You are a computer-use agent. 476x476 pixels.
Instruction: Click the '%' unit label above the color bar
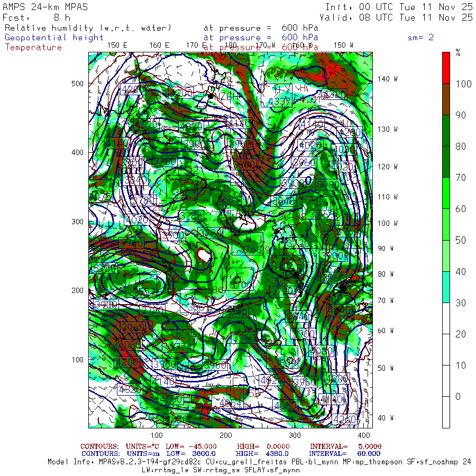(x=458, y=53)
